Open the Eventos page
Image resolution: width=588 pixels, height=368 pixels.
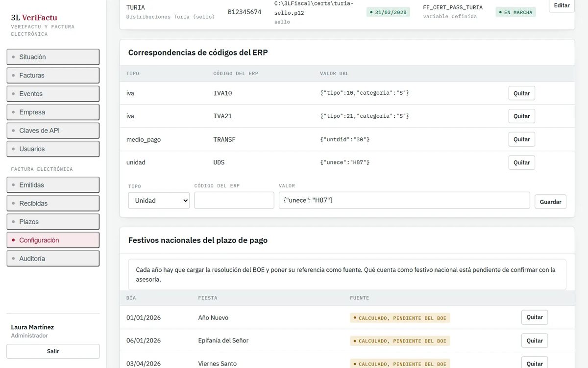click(53, 94)
